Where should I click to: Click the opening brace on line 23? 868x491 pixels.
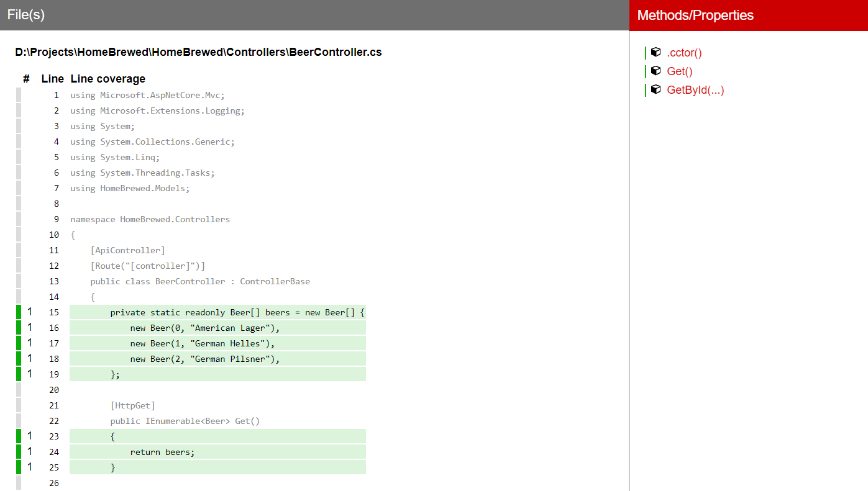click(112, 436)
